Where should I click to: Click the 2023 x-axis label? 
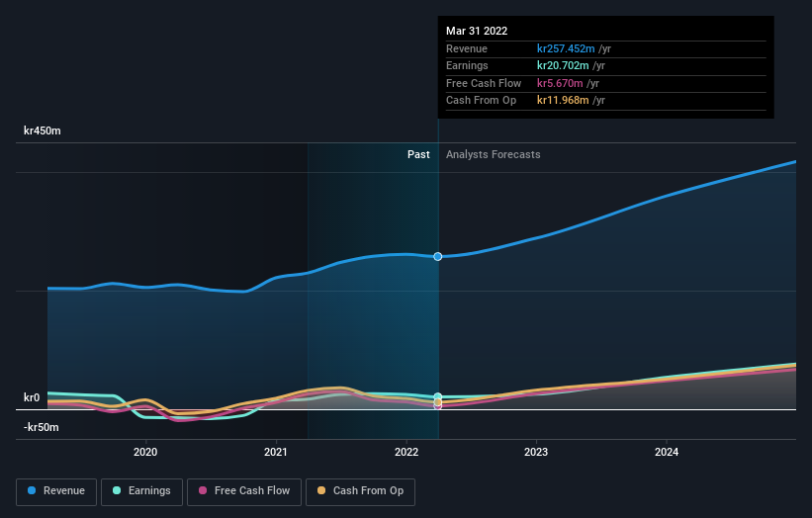(536, 452)
